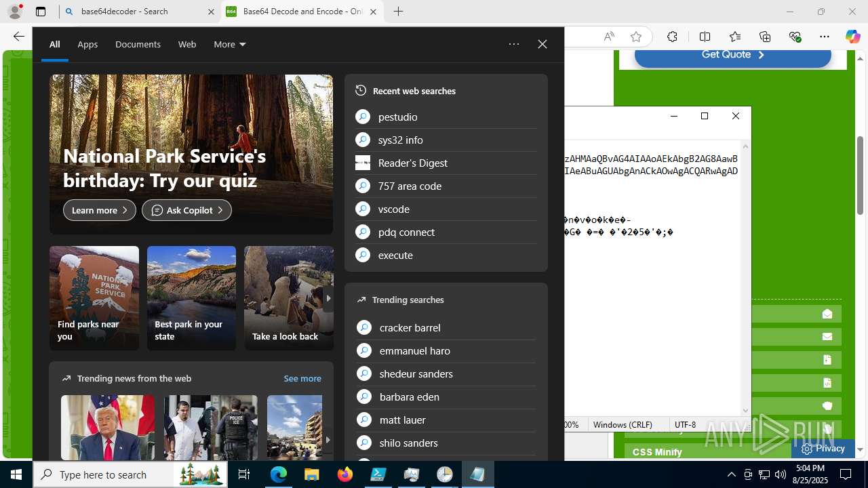
Task: Open PowerShell from taskbar
Action: coord(378,474)
